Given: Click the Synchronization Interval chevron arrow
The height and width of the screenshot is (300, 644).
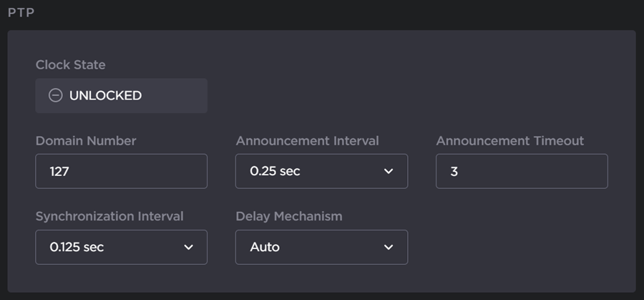Looking at the screenshot, I should pyautogui.click(x=189, y=247).
